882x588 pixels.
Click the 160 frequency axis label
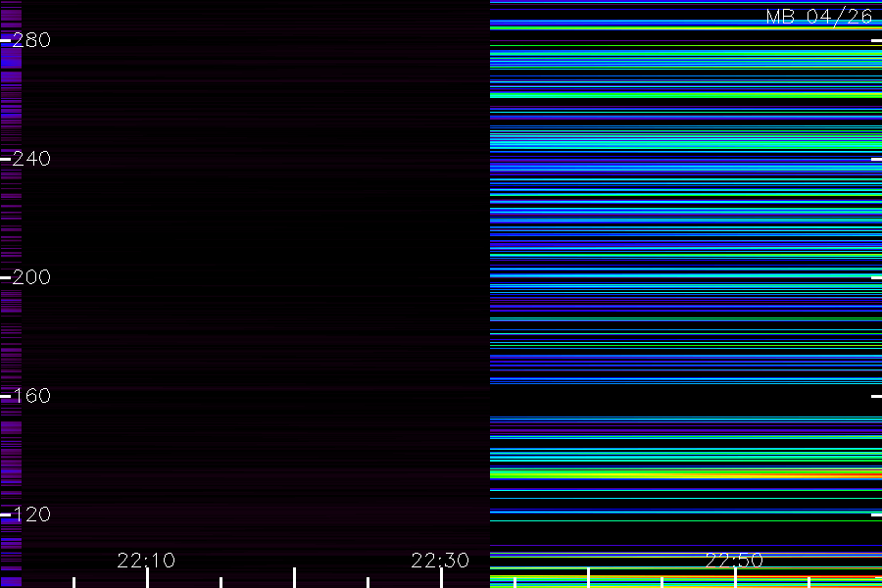[x=31, y=396]
